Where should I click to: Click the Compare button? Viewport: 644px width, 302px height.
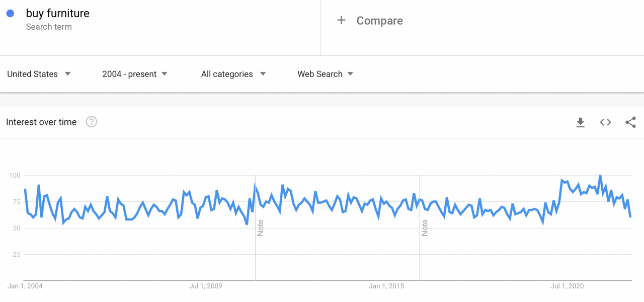point(379,21)
